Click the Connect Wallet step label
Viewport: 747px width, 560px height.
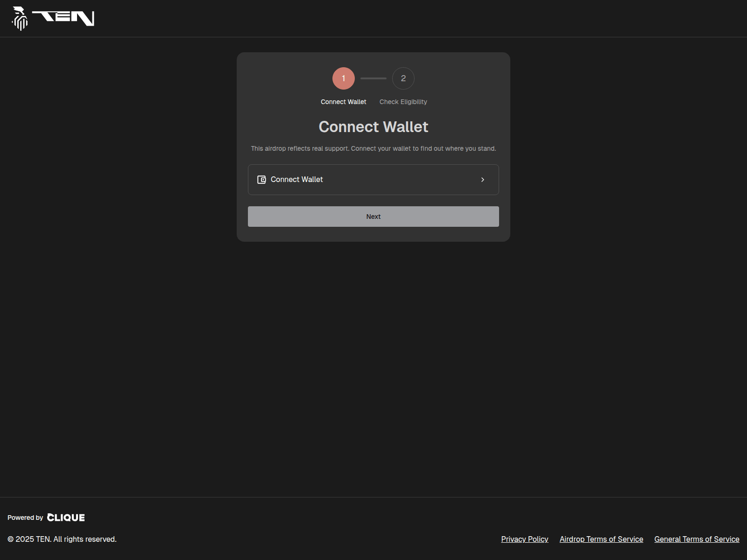pyautogui.click(x=343, y=102)
